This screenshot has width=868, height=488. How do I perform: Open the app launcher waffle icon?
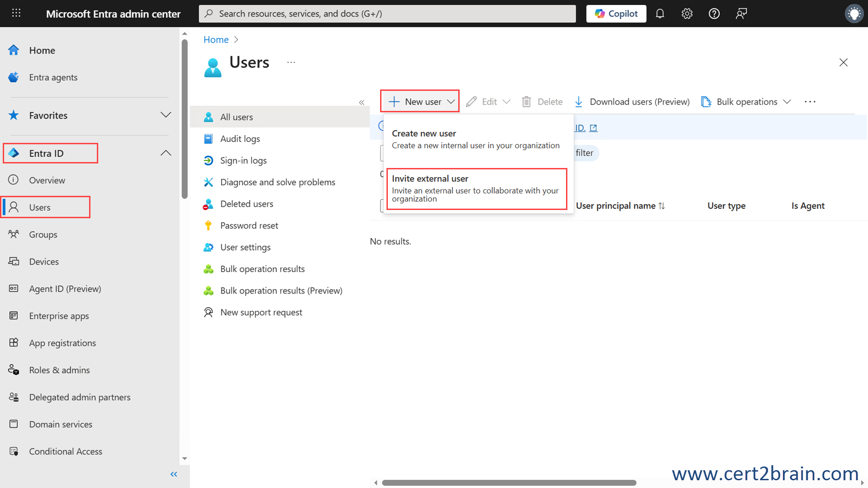point(16,13)
